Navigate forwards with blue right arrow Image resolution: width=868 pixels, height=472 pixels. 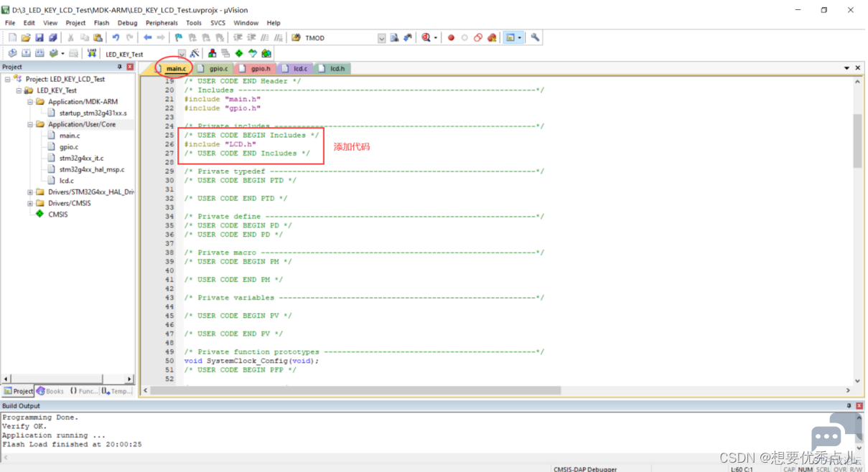pyautogui.click(x=161, y=38)
